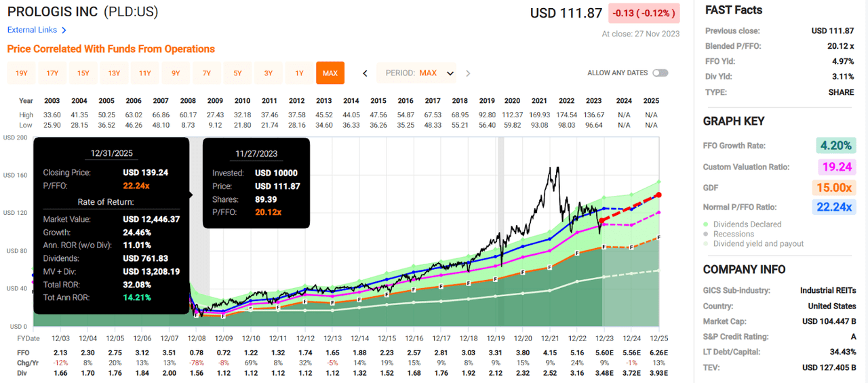Click FFO Yld 4.97% value

click(x=842, y=62)
